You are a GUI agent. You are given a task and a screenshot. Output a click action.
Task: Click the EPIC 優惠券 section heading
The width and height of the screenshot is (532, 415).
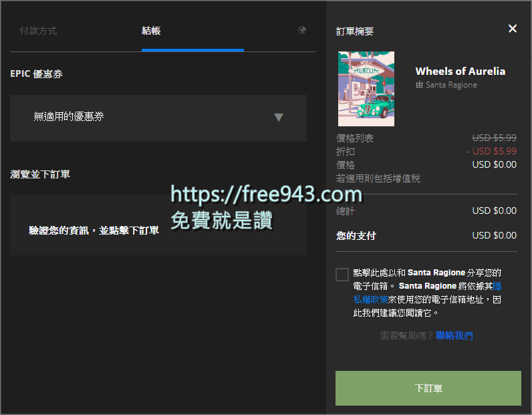[37, 74]
